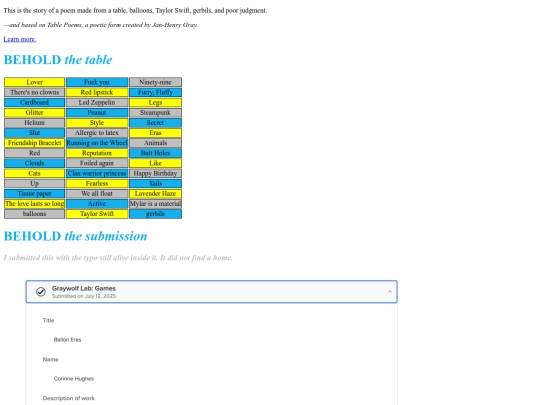Click the 'Description of work' label
This screenshot has height=405, width=540.
69,398
